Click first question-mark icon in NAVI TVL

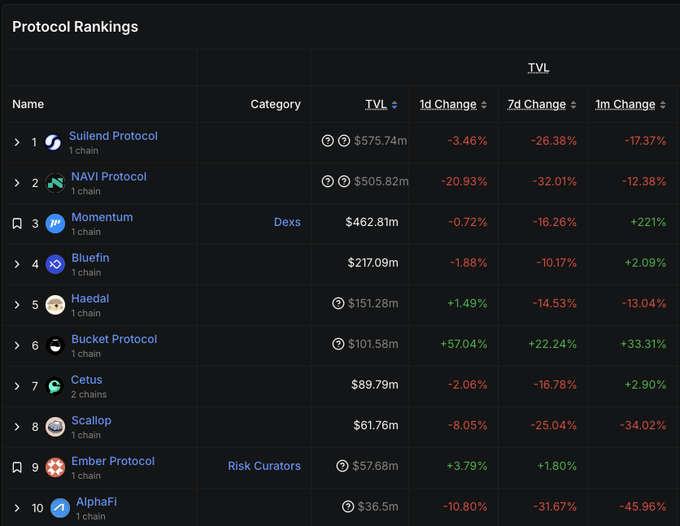[327, 181]
